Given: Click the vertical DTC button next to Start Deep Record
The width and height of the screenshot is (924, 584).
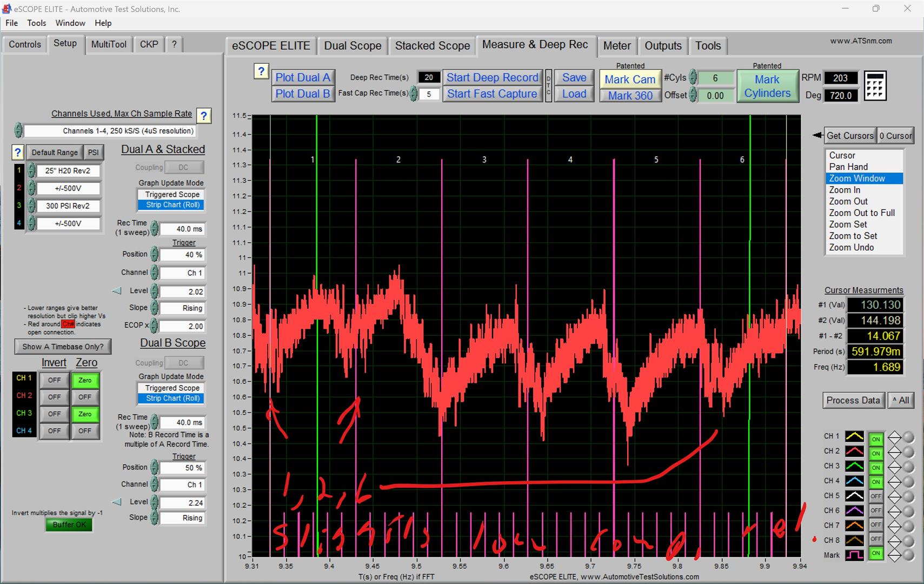Looking at the screenshot, I should pos(548,85).
